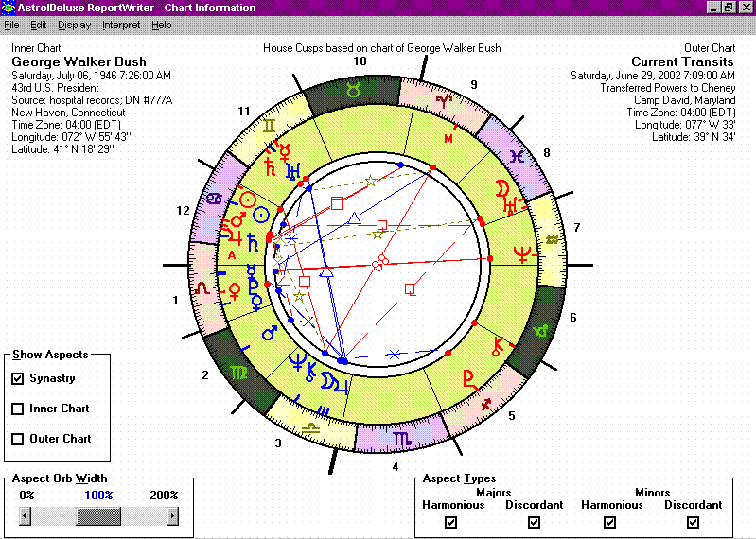
Task: Click the AstrolDeluxe app icon in title bar
Action: tap(8, 8)
